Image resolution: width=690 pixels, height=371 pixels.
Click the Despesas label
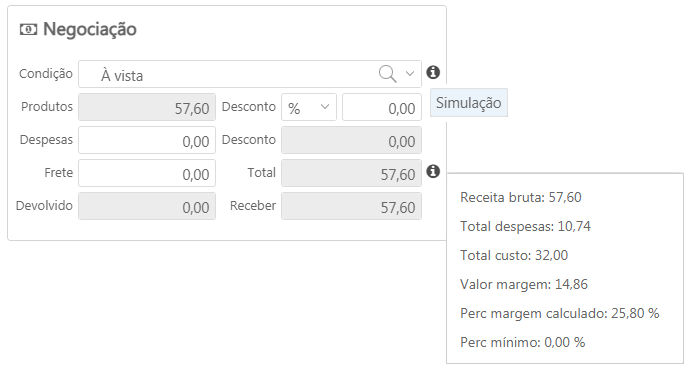pos(46,140)
